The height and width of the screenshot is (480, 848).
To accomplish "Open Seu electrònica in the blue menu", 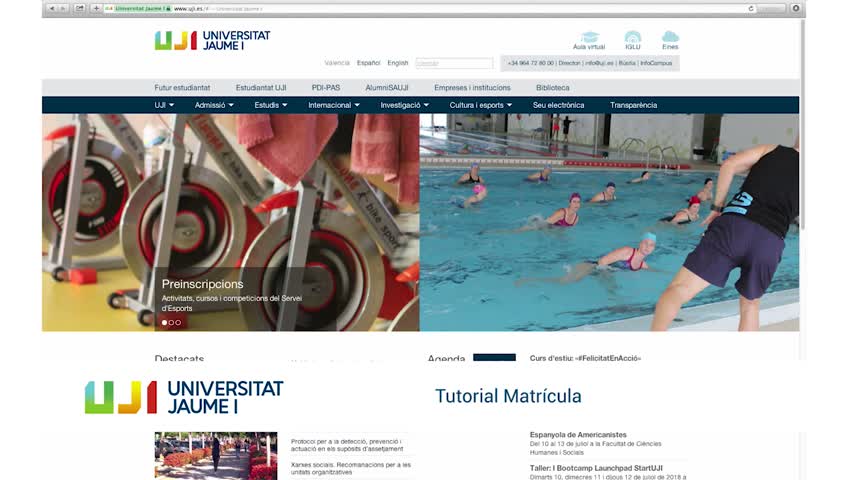I will coord(559,105).
